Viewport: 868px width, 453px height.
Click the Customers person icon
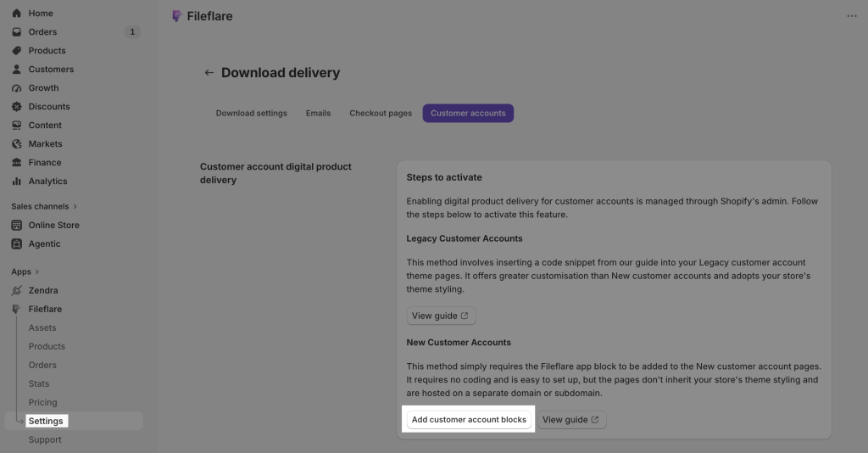17,70
